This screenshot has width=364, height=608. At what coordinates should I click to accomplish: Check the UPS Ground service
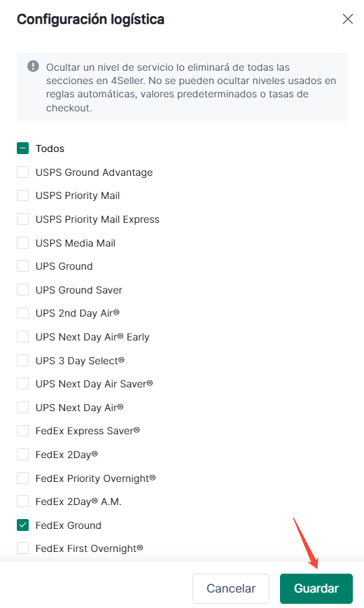(23, 266)
